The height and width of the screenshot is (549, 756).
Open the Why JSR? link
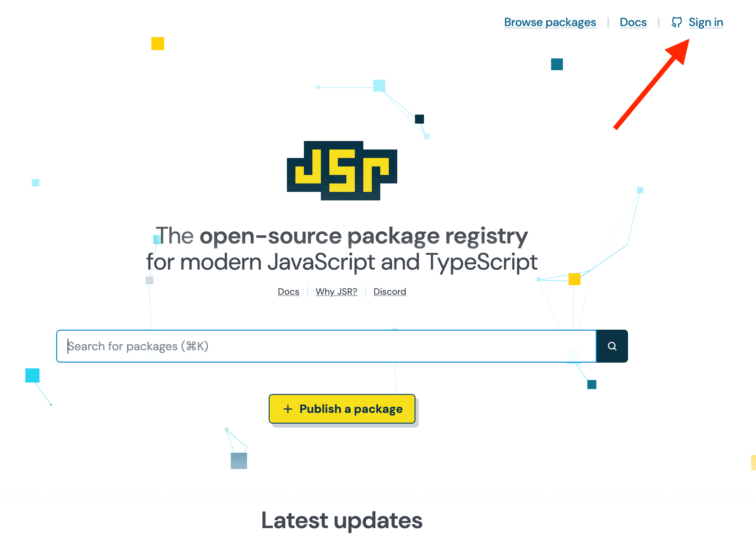pyautogui.click(x=336, y=292)
